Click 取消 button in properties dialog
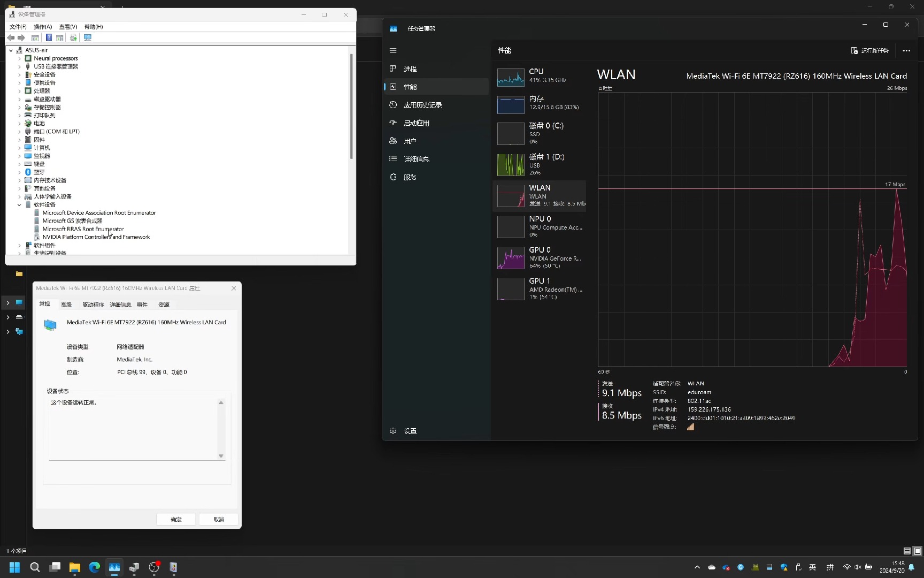The height and width of the screenshot is (578, 924). [x=219, y=519]
